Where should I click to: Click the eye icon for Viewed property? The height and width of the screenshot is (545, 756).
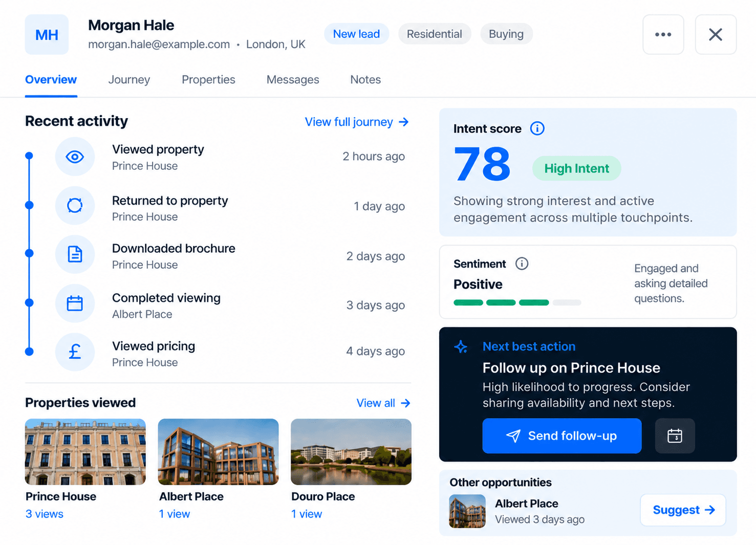75,157
